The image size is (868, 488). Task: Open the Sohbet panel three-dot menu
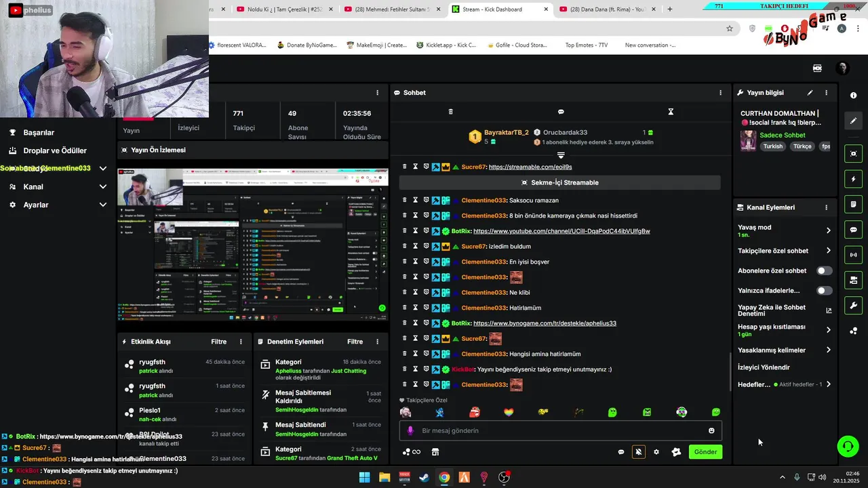point(720,93)
